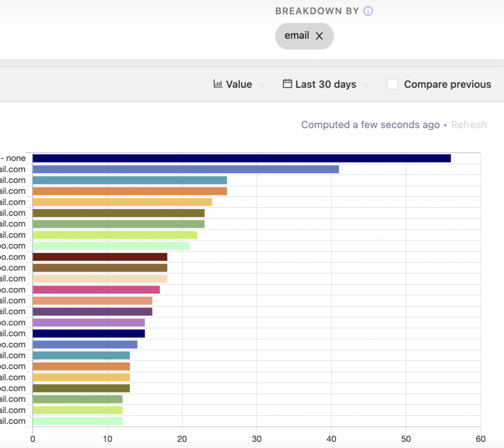Image resolution: width=504 pixels, height=448 pixels.
Task: Click the Breakdown By heading
Action: (x=317, y=11)
